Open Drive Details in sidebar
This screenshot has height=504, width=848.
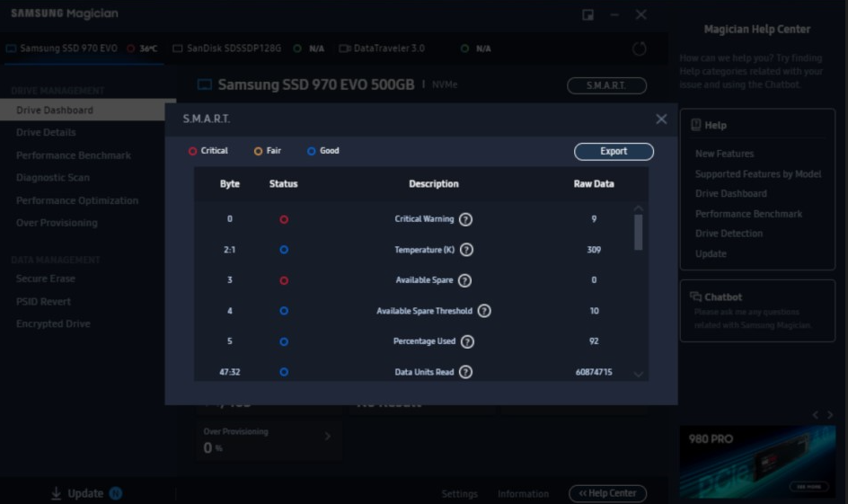click(46, 132)
